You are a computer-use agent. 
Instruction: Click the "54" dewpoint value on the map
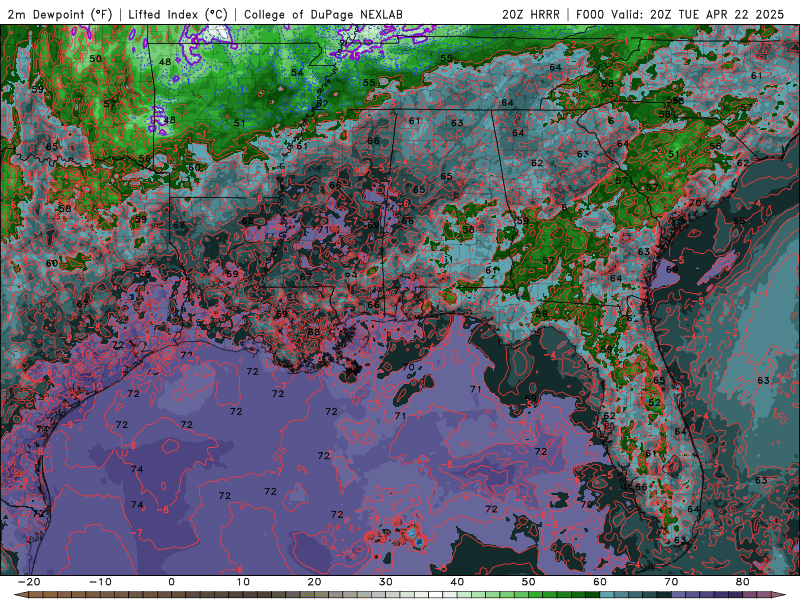297,72
